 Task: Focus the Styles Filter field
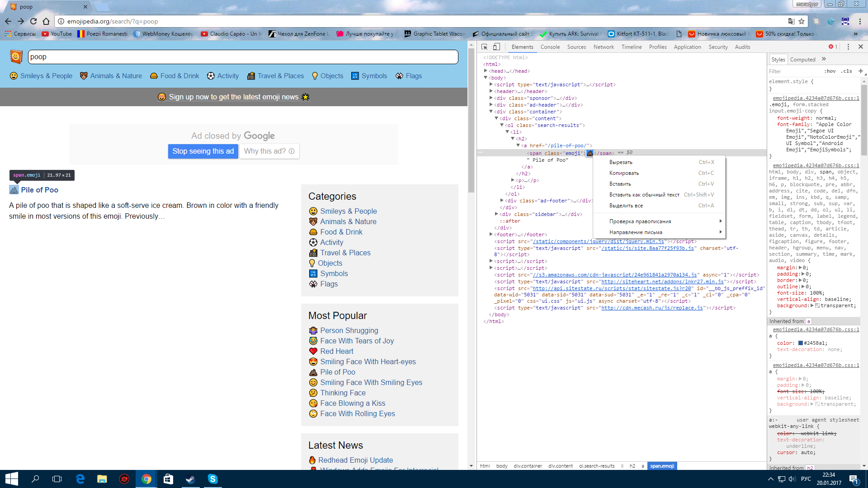[x=794, y=71]
